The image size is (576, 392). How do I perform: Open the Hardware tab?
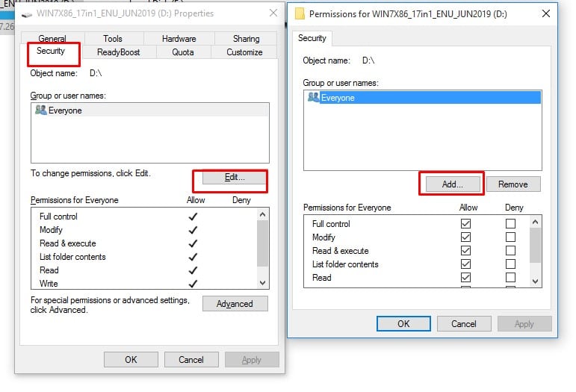coord(178,38)
